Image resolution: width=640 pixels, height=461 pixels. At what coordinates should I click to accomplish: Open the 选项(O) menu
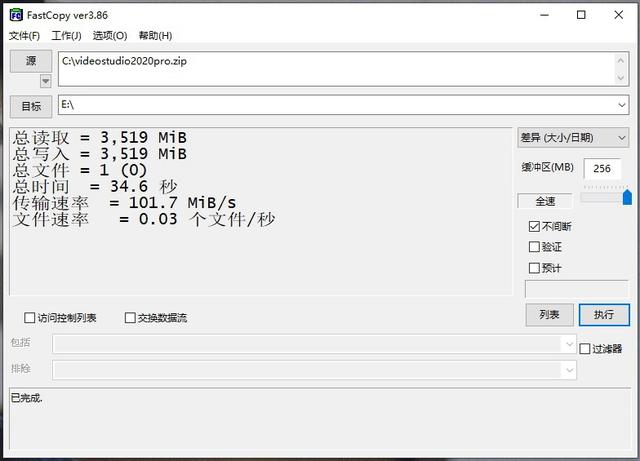(110, 36)
